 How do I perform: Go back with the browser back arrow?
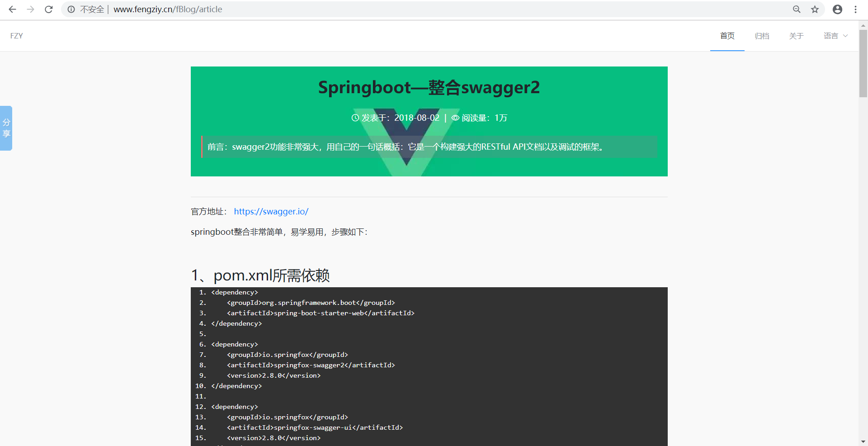(x=12, y=9)
